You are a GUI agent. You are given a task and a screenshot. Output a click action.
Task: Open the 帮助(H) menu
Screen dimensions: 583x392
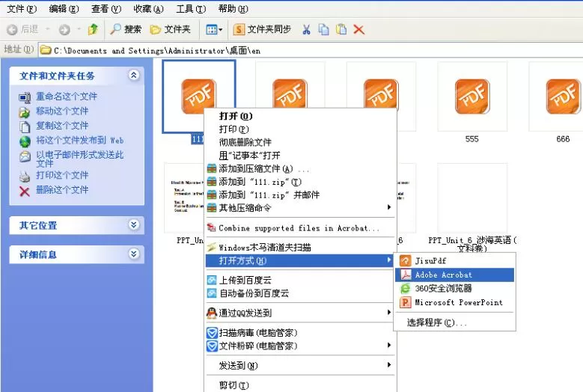233,8
